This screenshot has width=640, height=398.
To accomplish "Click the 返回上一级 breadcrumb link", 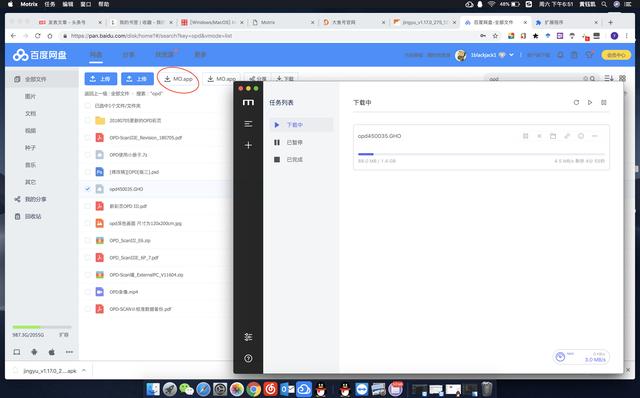I will 96,93.
